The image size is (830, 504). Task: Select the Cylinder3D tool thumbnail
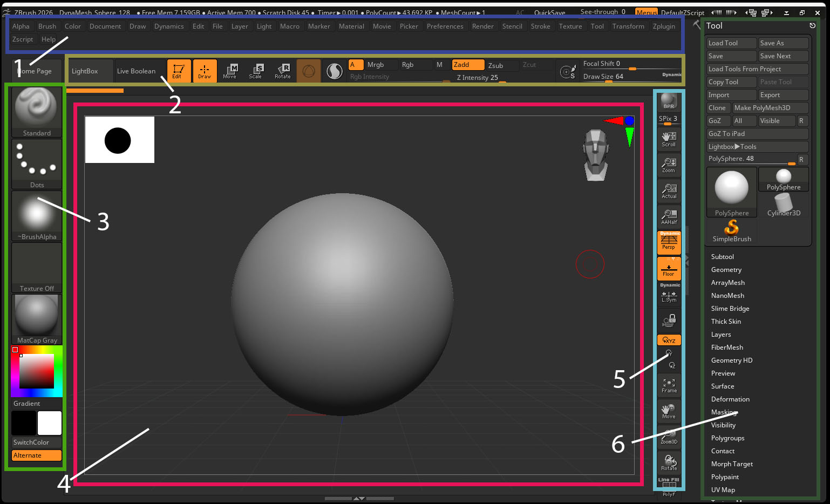[x=784, y=205]
